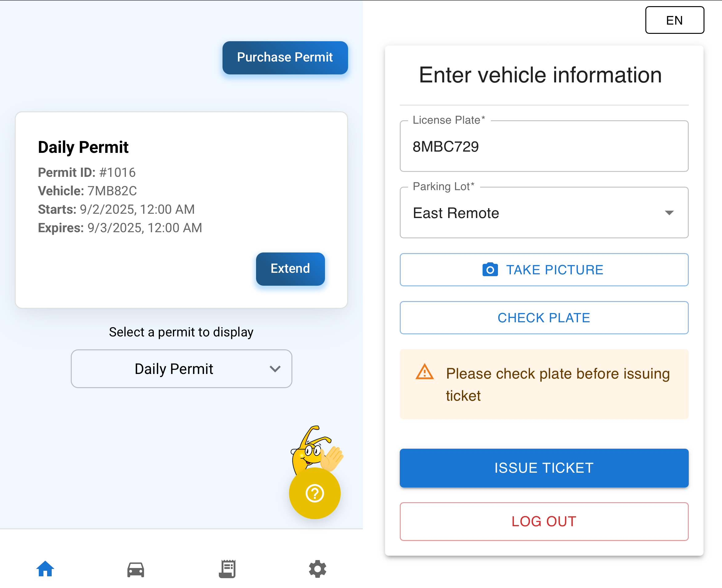The width and height of the screenshot is (722, 588).
Task: Open the tickets receipt icon tab
Action: (227, 569)
